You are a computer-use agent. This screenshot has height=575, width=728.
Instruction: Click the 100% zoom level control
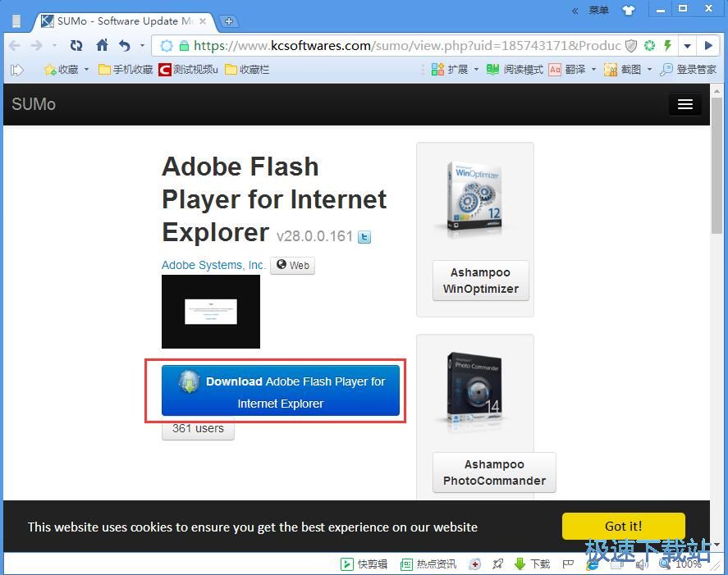click(x=681, y=564)
